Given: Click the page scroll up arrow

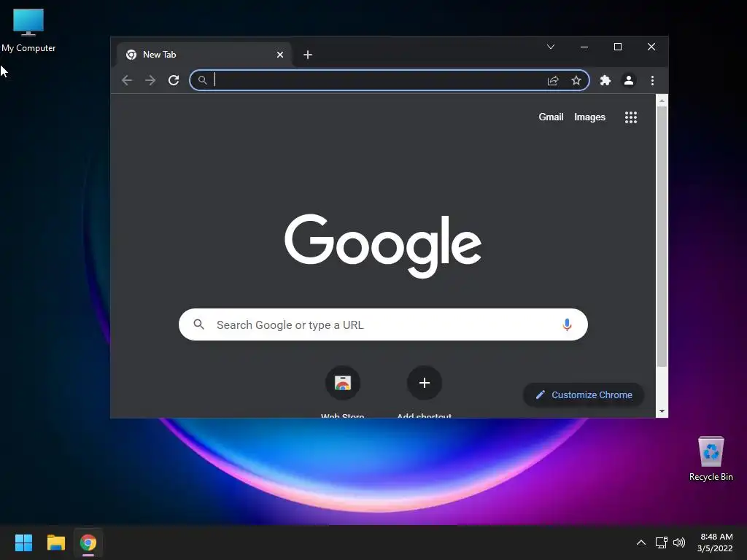Looking at the screenshot, I should pyautogui.click(x=662, y=101).
